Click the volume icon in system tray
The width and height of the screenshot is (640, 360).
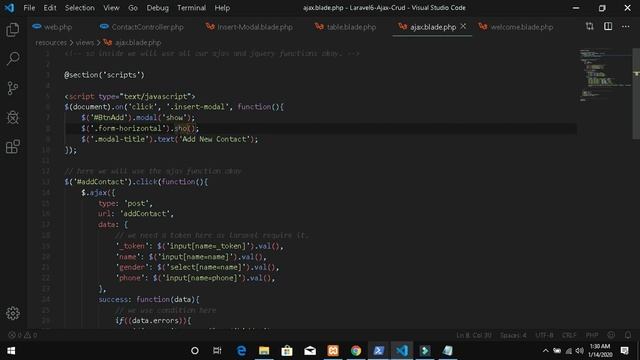click(x=580, y=351)
